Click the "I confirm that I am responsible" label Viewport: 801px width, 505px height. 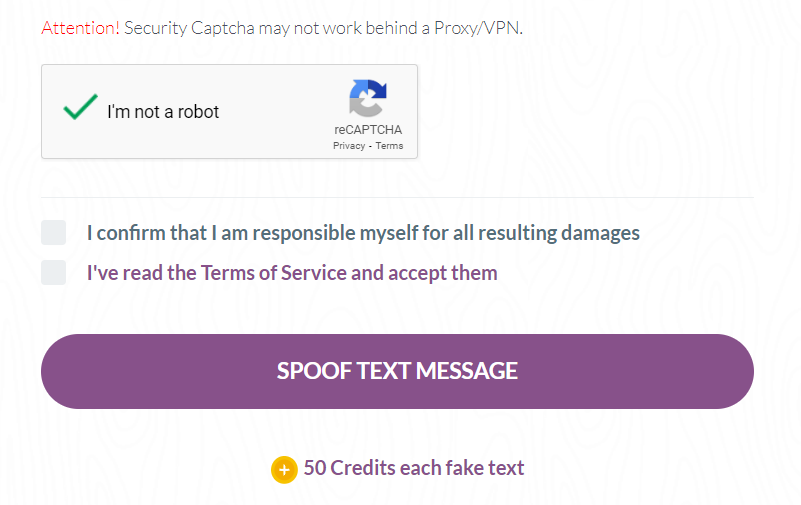[363, 233]
